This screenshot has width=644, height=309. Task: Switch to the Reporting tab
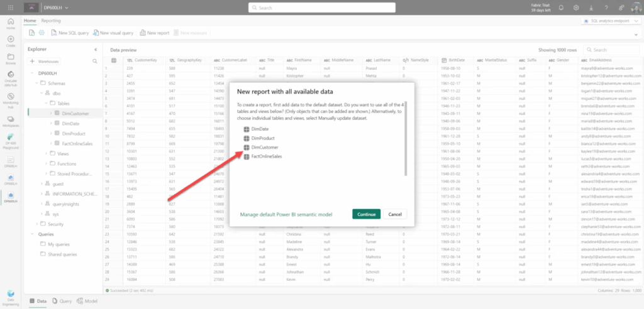51,21
